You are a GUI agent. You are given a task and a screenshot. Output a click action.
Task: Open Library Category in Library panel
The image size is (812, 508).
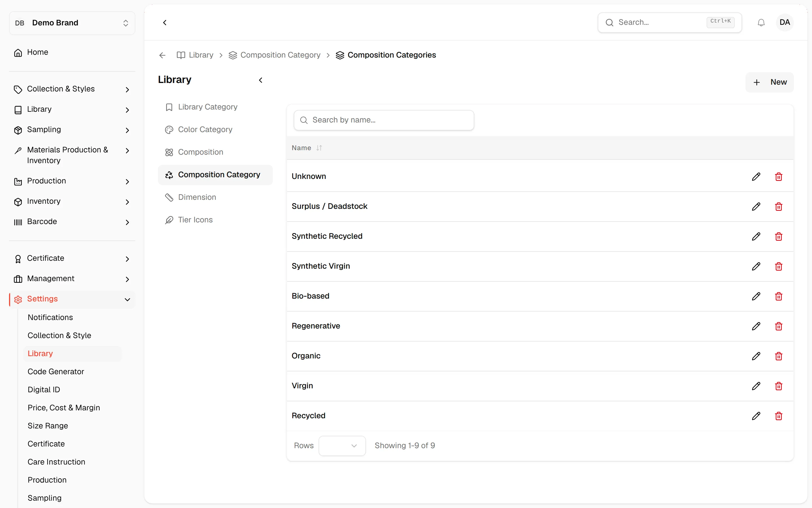click(x=215, y=107)
